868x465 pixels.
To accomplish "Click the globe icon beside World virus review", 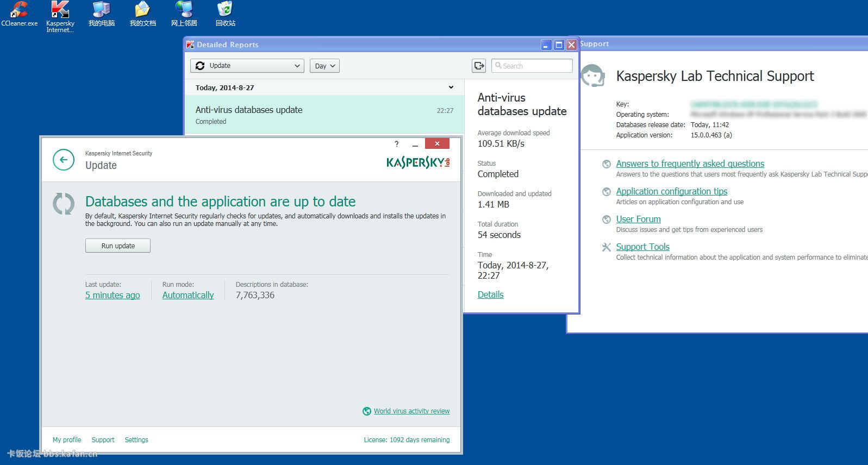I will pyautogui.click(x=367, y=411).
